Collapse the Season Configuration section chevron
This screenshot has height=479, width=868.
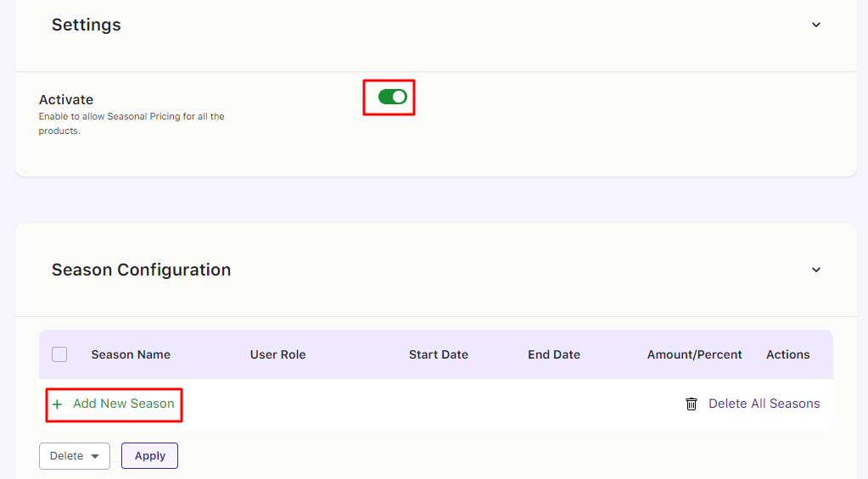(x=816, y=270)
